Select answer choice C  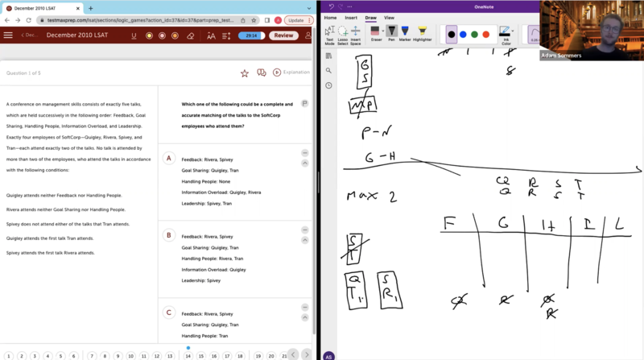[169, 312]
